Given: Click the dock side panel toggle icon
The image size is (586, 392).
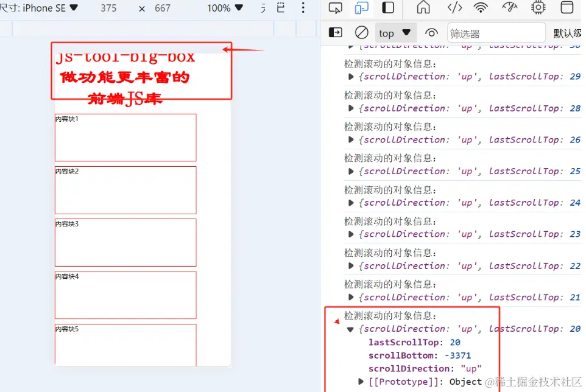Looking at the screenshot, I should coord(388,8).
